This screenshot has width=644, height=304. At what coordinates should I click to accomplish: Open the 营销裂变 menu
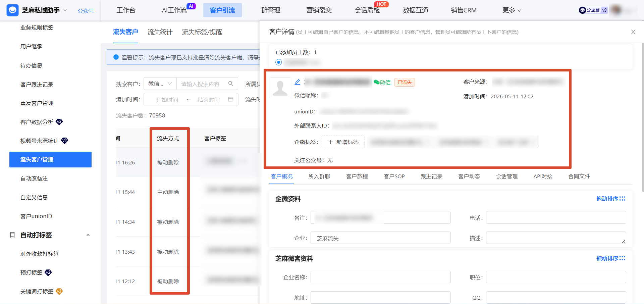tap(319, 10)
